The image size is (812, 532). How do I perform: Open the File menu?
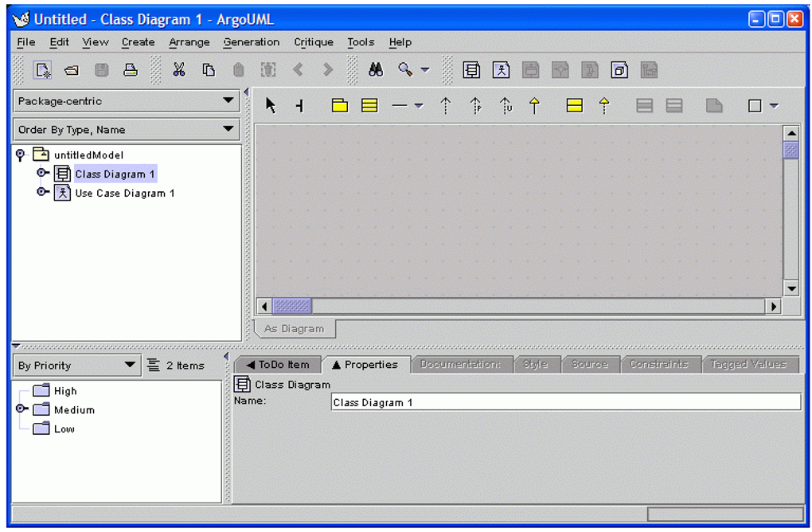[x=26, y=42]
